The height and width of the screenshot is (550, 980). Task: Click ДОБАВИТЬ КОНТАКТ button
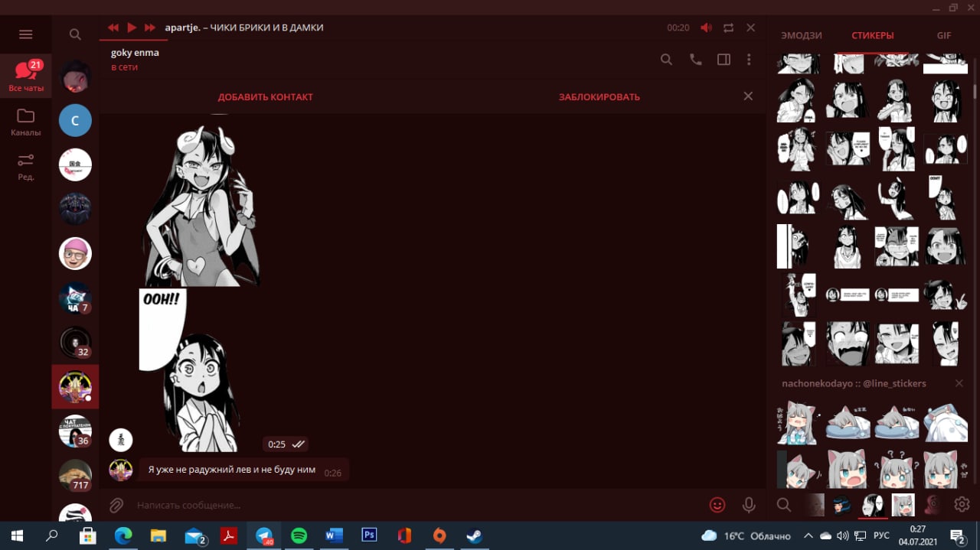266,97
